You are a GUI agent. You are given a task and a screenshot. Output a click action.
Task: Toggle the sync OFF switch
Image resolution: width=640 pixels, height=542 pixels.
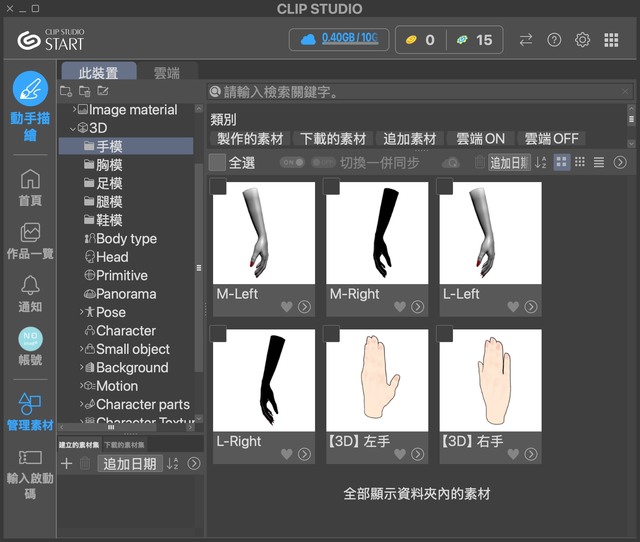click(x=323, y=162)
